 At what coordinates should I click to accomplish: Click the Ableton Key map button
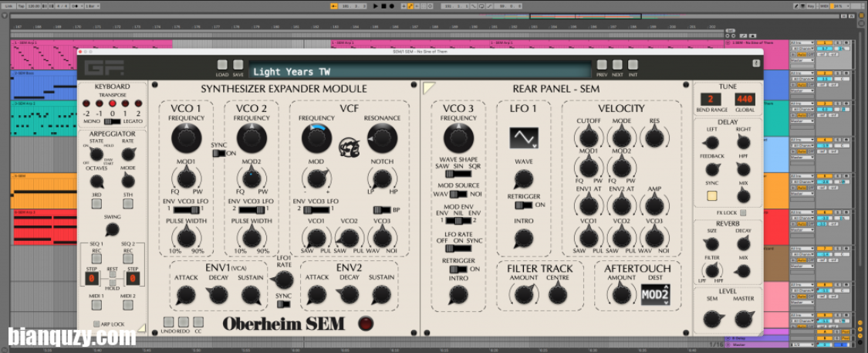tap(810, 5)
